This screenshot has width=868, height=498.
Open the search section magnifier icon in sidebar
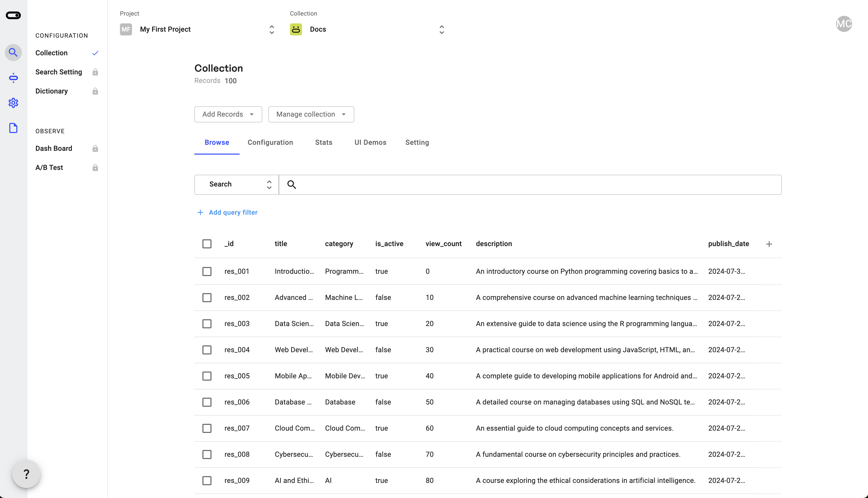tap(13, 53)
